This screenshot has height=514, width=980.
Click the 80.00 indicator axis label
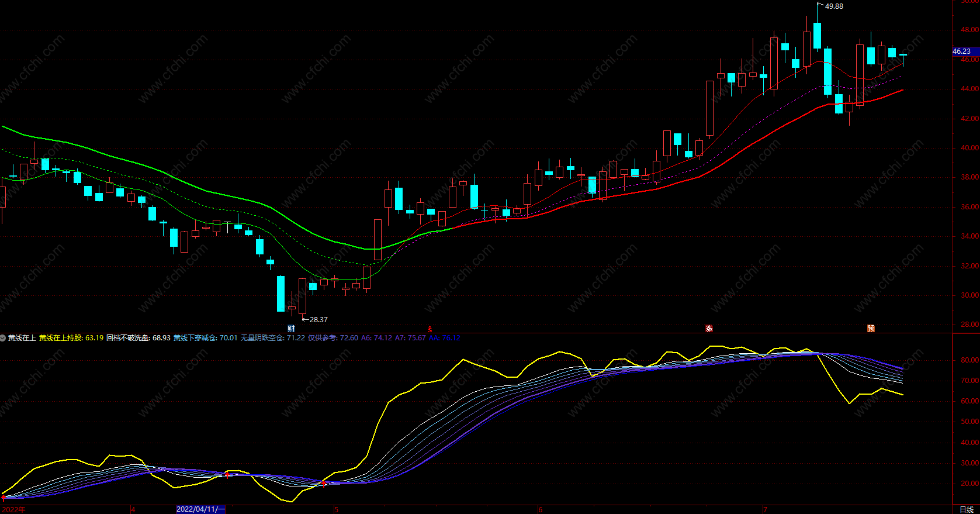[969, 360]
